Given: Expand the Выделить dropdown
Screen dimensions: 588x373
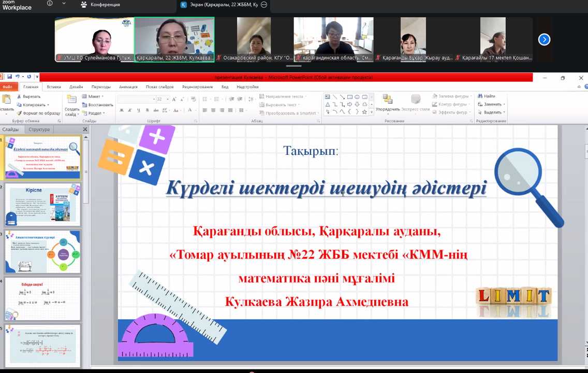Looking at the screenshot, I should tap(492, 112).
